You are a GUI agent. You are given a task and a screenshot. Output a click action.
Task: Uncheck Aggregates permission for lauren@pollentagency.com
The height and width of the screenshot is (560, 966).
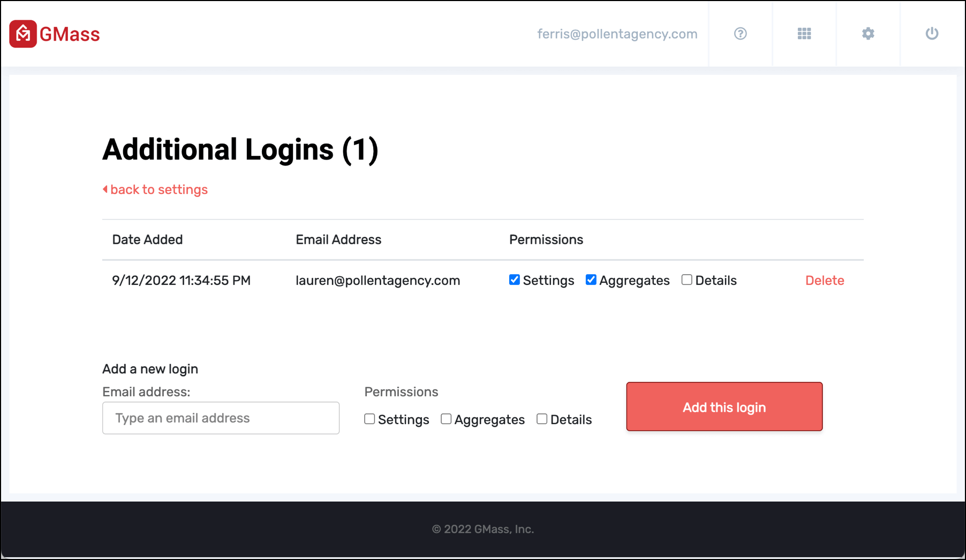[x=591, y=279]
